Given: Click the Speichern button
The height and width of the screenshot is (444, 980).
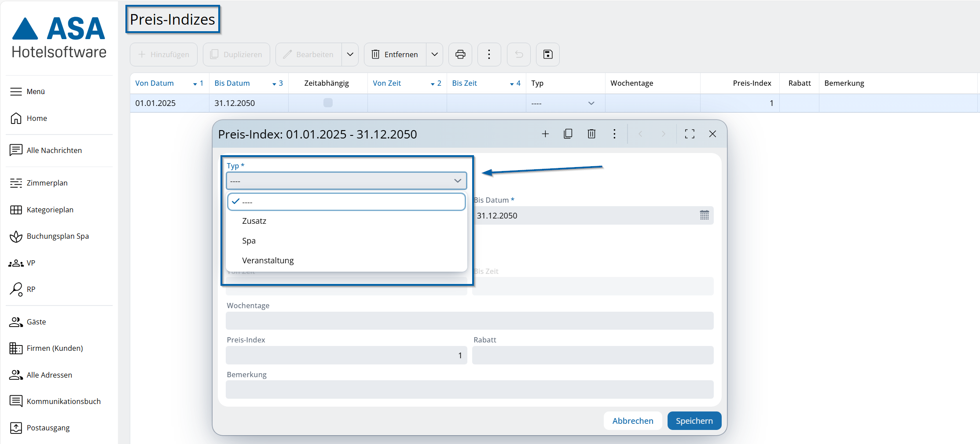Looking at the screenshot, I should coord(694,421).
